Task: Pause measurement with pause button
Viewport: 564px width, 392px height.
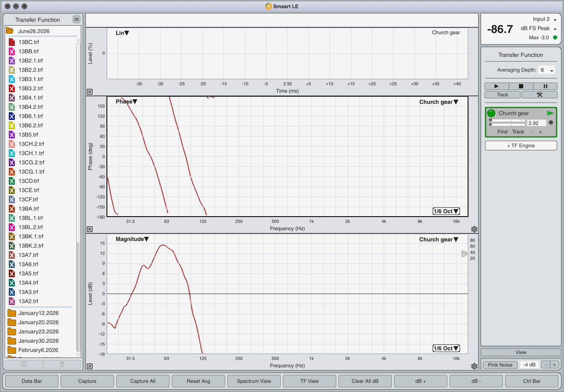Action: tap(545, 86)
